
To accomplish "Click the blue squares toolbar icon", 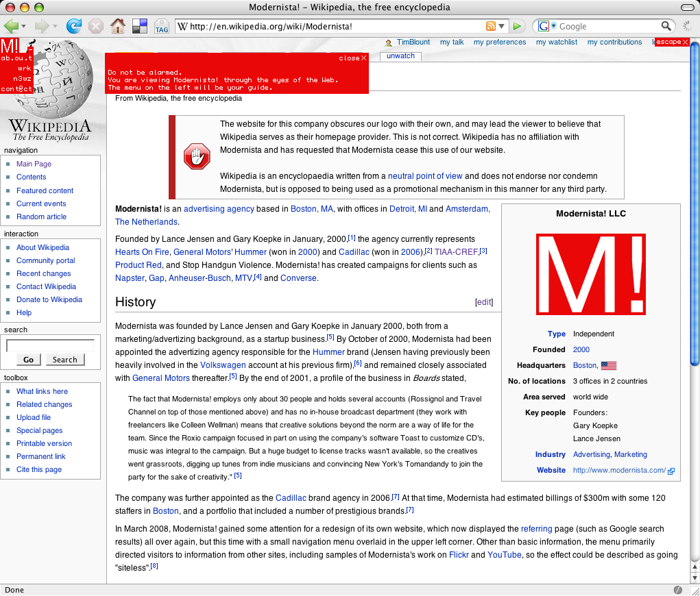I will pos(140,26).
